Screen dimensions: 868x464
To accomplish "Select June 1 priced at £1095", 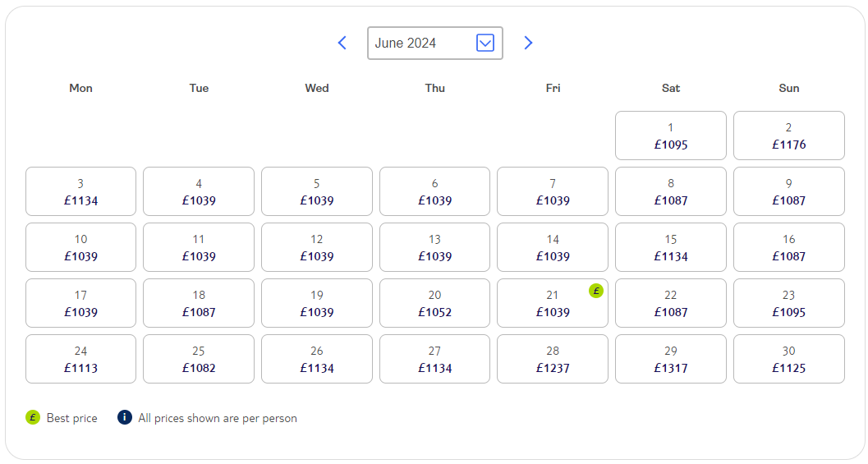I will [670, 136].
